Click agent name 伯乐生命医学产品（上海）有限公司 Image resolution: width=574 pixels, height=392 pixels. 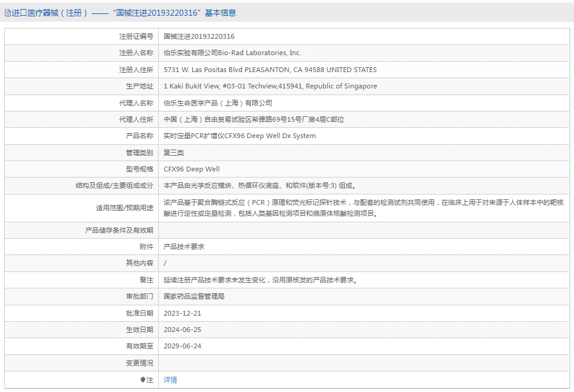click(x=218, y=103)
